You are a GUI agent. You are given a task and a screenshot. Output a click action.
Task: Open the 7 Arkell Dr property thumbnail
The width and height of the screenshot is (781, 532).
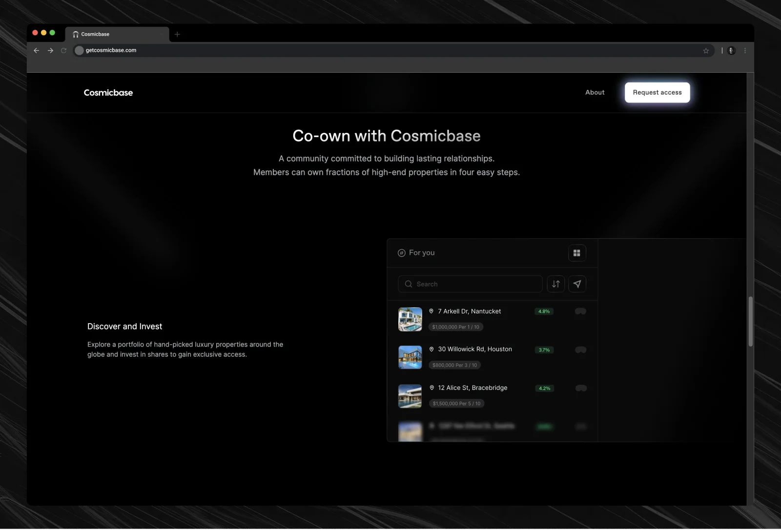(410, 319)
